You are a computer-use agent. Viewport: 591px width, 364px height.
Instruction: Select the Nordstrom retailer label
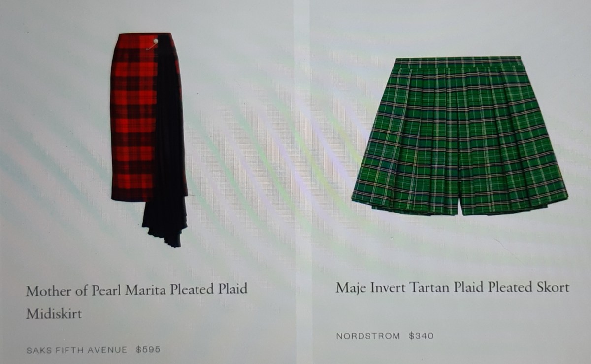[368, 336]
